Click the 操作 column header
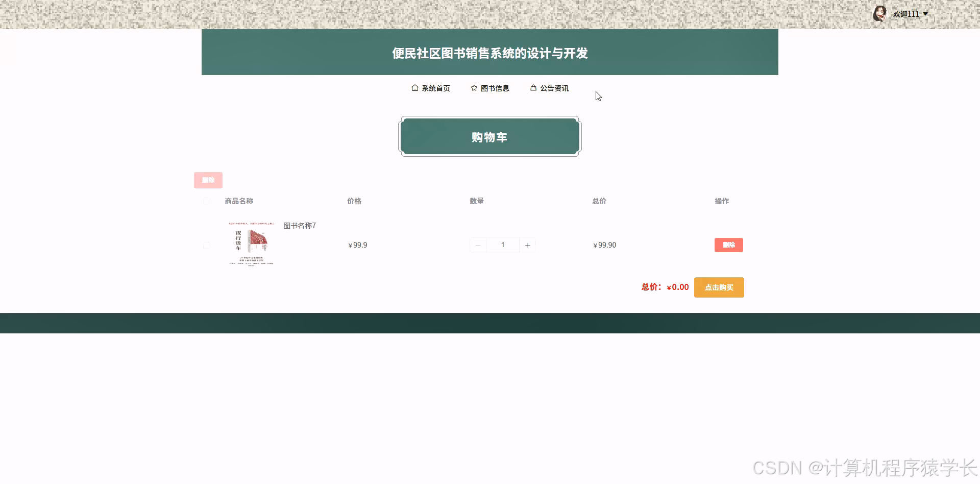This screenshot has width=980, height=484. pos(722,201)
